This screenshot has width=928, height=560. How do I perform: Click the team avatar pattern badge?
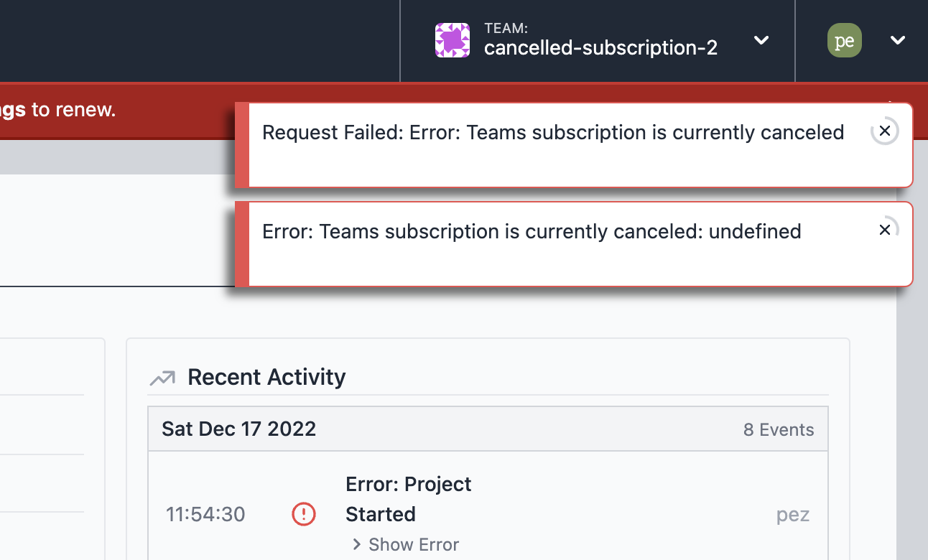453,40
